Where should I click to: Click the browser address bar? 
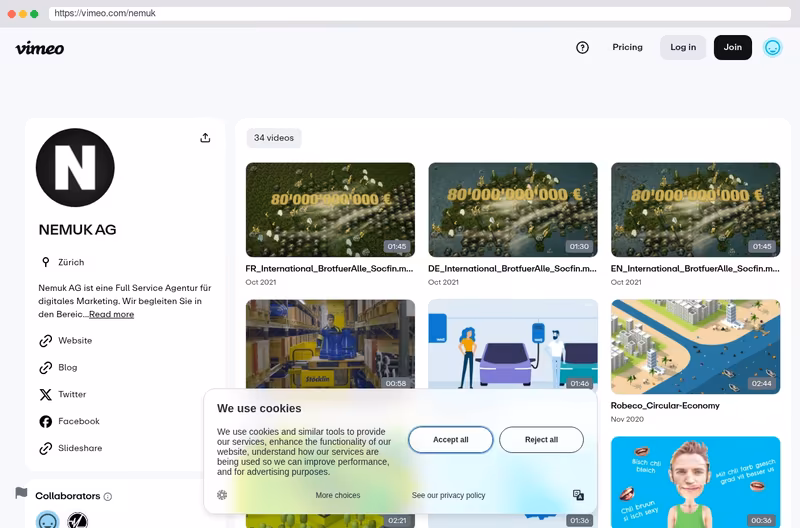click(419, 13)
